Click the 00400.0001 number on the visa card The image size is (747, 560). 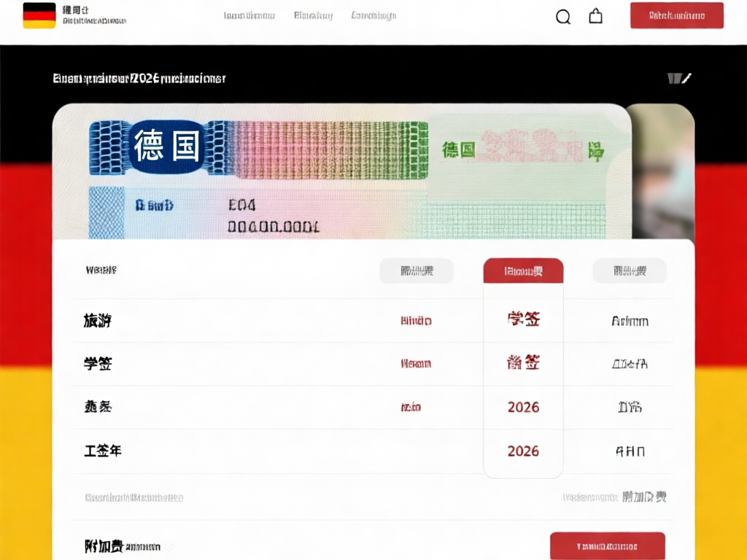[x=274, y=227]
